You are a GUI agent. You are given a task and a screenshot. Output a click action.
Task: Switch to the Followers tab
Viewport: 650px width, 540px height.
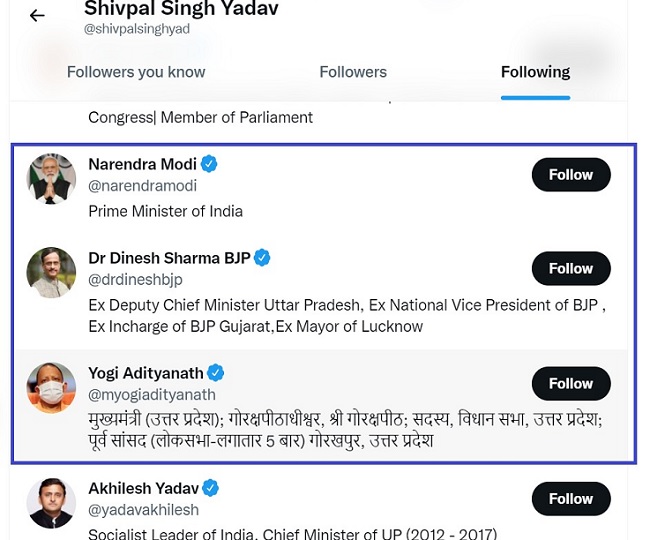(353, 72)
